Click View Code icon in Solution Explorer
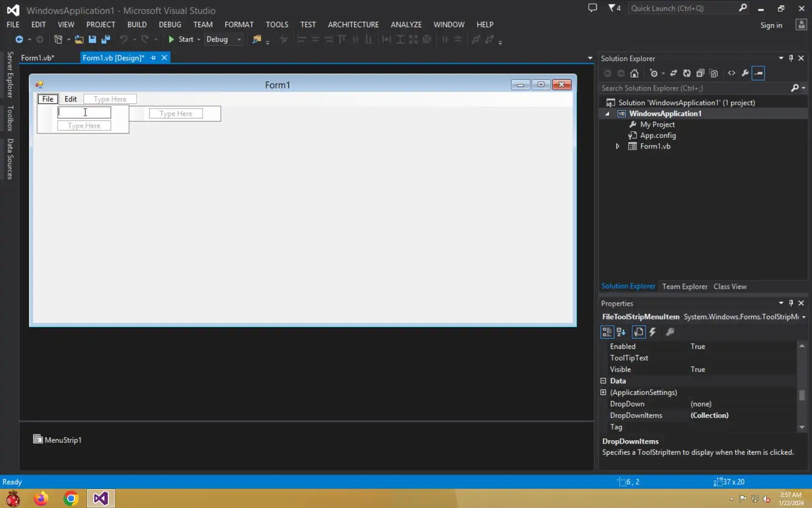Image resolution: width=812 pixels, height=508 pixels. pos(732,73)
